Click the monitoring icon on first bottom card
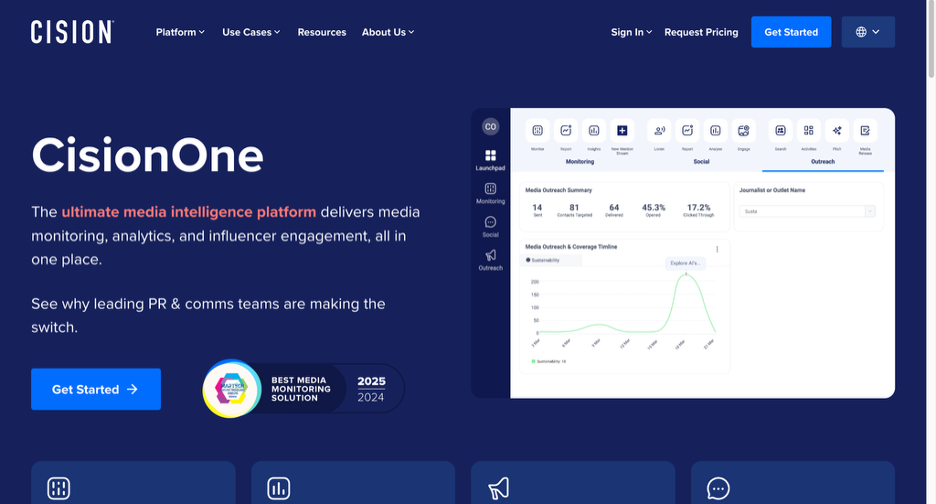The image size is (936, 504). pos(58,488)
